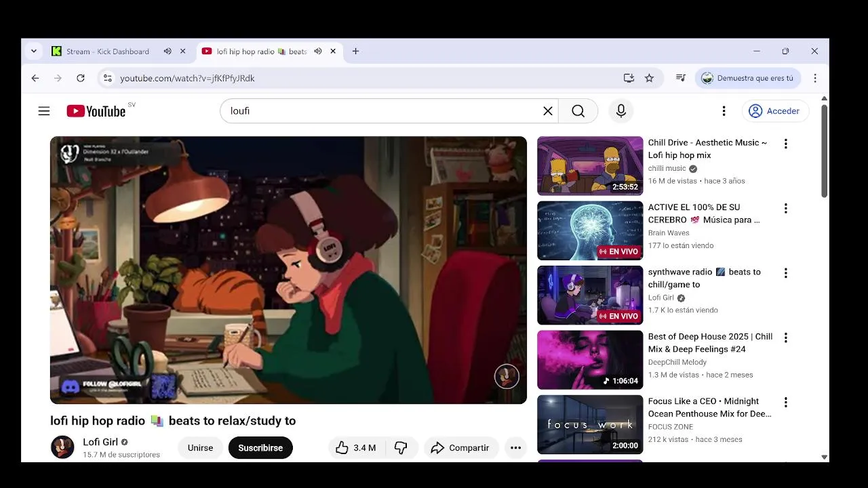Click the 'chilli music' channel name
The height and width of the screenshot is (488, 868).
click(667, 168)
